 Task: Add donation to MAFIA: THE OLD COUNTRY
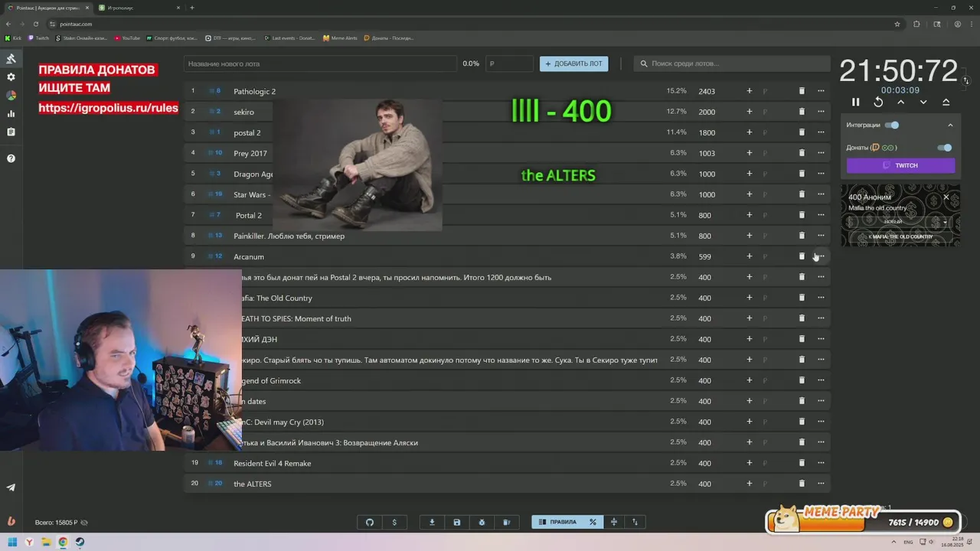click(x=900, y=236)
